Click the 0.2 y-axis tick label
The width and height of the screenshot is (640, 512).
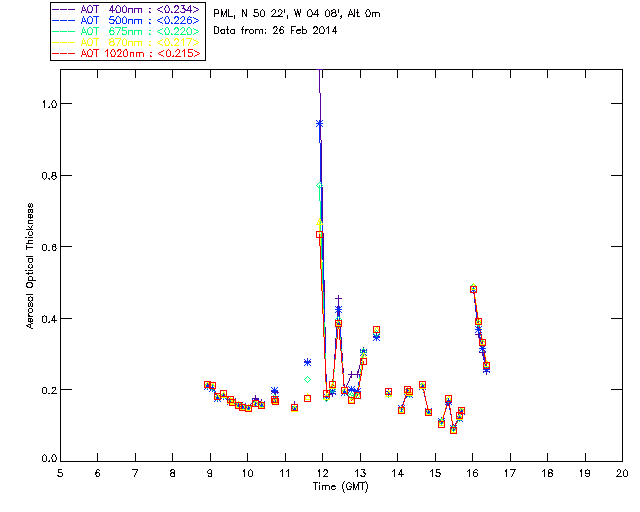pyautogui.click(x=49, y=390)
